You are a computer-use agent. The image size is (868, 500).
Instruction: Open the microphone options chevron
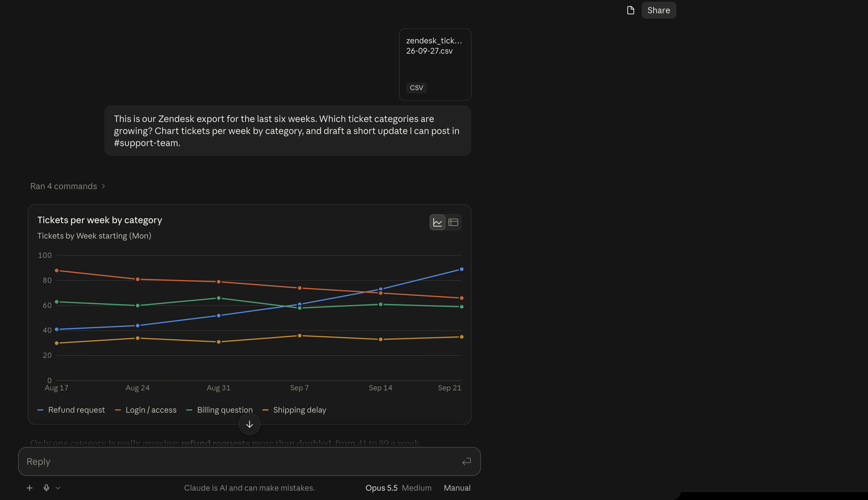pos(58,488)
